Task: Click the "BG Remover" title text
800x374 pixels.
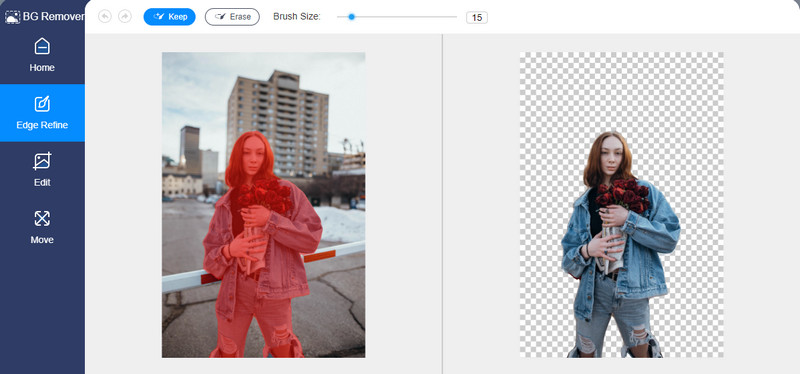Action: [x=54, y=17]
